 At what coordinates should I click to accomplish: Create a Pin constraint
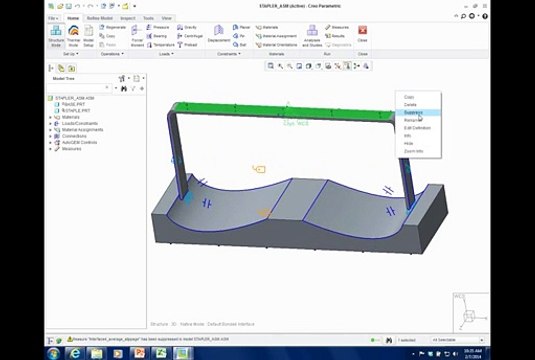(x=239, y=36)
